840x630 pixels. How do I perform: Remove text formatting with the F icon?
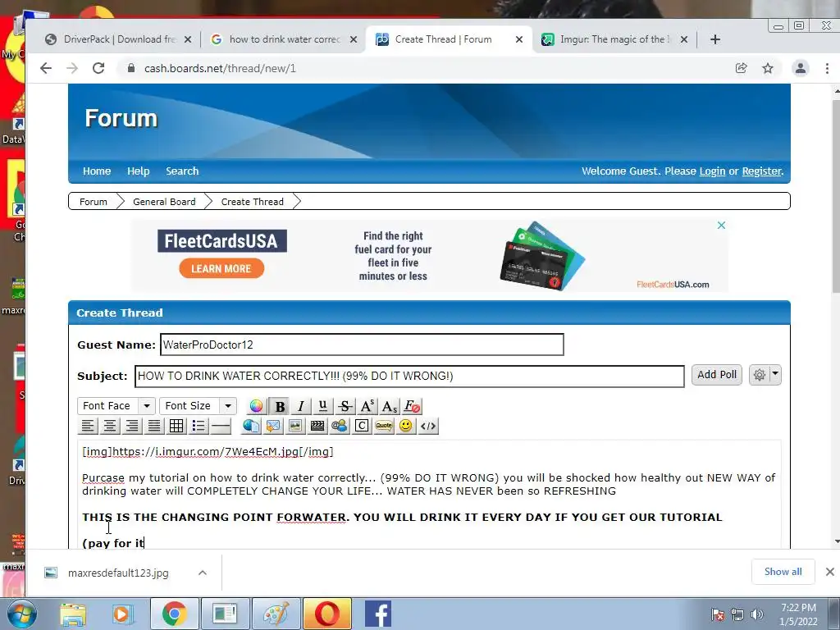(412, 406)
